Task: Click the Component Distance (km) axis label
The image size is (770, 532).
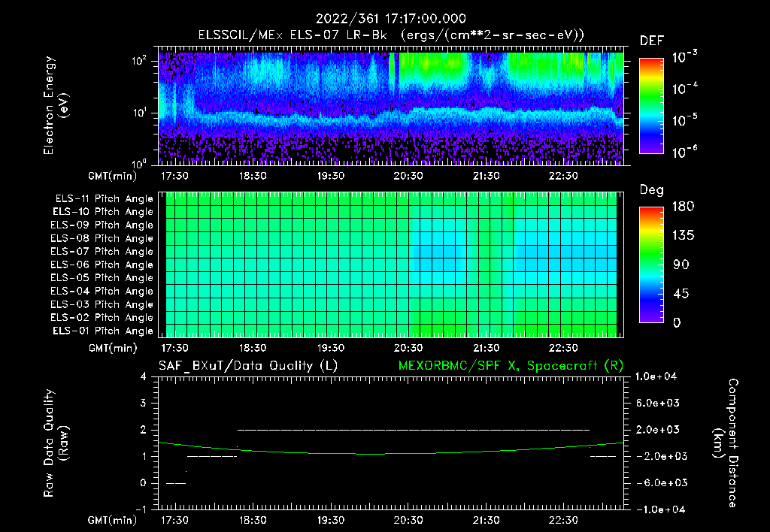Action: click(726, 443)
